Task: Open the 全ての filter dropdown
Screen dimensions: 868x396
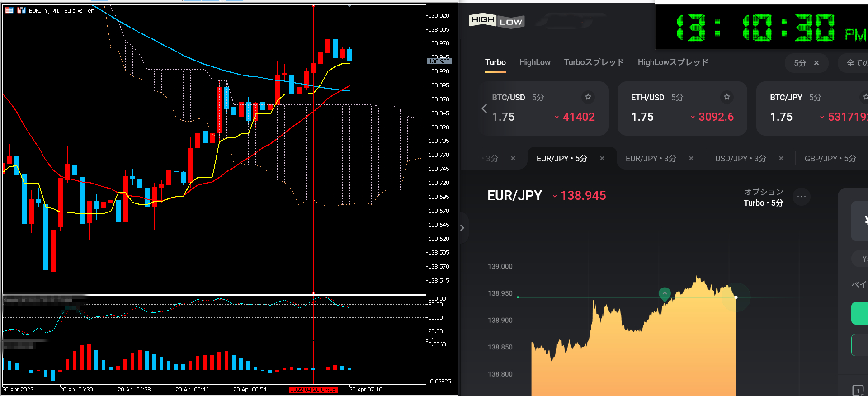Action: pyautogui.click(x=856, y=63)
